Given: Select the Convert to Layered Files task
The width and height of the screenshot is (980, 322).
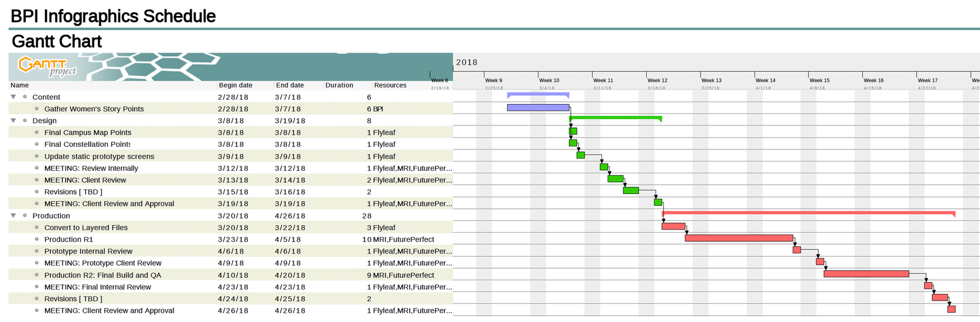Looking at the screenshot, I should [x=86, y=228].
